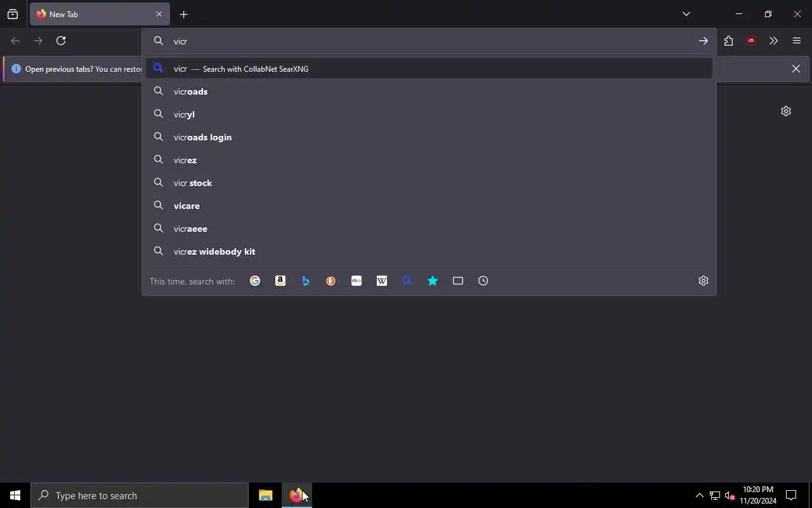Choose the 'vicryl' suggestion

(429, 114)
